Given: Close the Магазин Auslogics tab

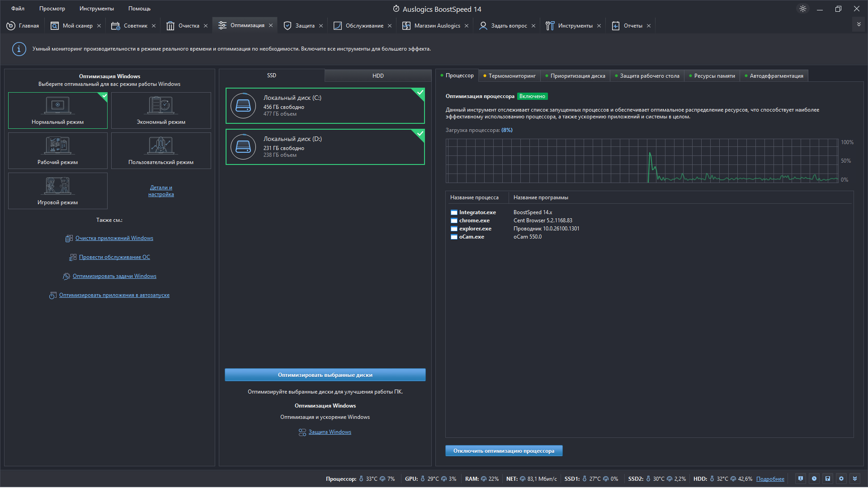Looking at the screenshot, I should [x=467, y=26].
